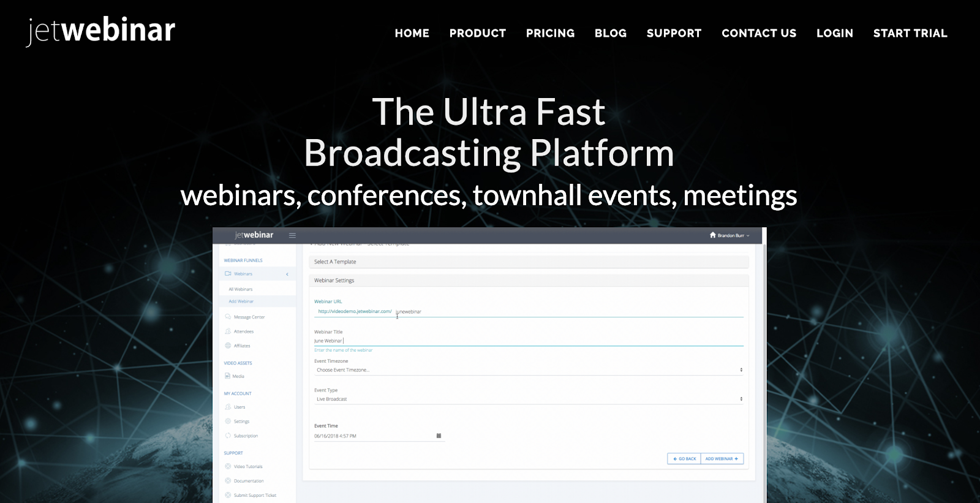Click the ADD WEBINAR button

tap(722, 459)
